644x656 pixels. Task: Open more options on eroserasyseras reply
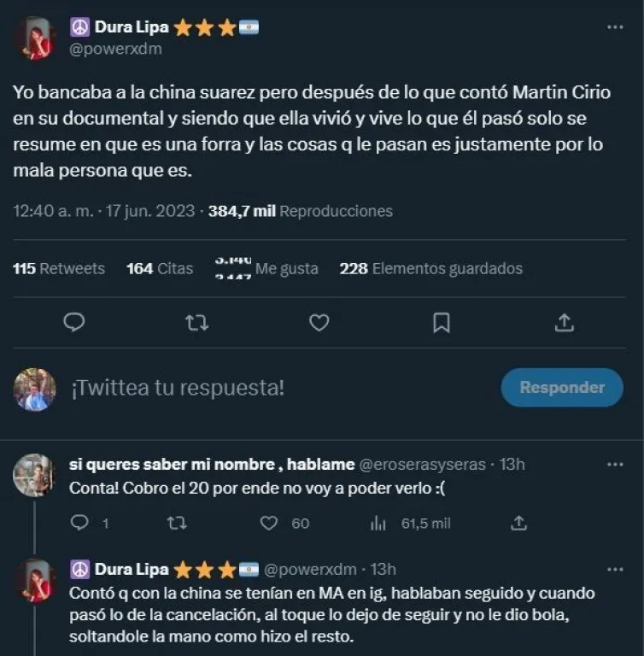click(615, 465)
